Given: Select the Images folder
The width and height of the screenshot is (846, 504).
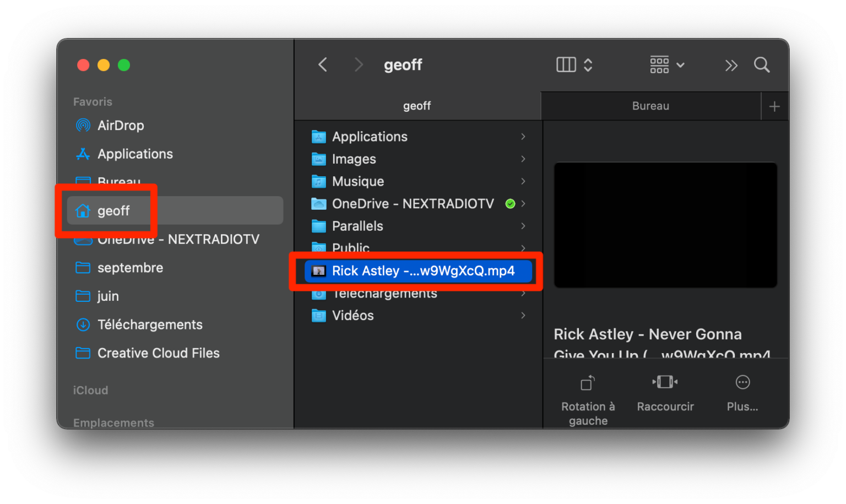Looking at the screenshot, I should click(419, 159).
